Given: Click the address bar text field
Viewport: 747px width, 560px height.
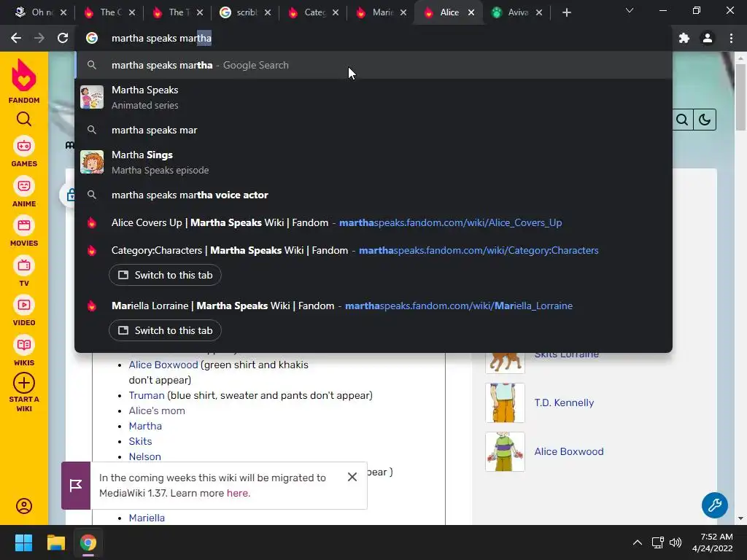Looking at the screenshot, I should pyautogui.click(x=374, y=38).
